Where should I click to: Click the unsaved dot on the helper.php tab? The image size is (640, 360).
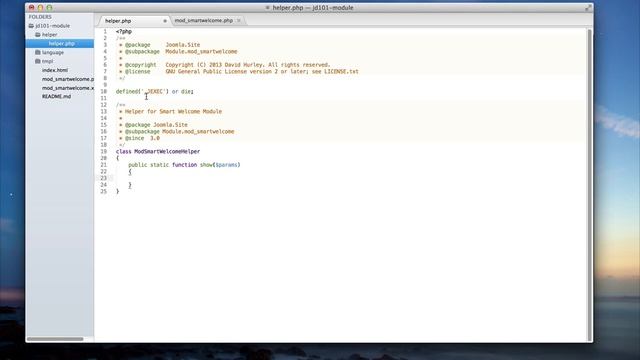coord(165,21)
